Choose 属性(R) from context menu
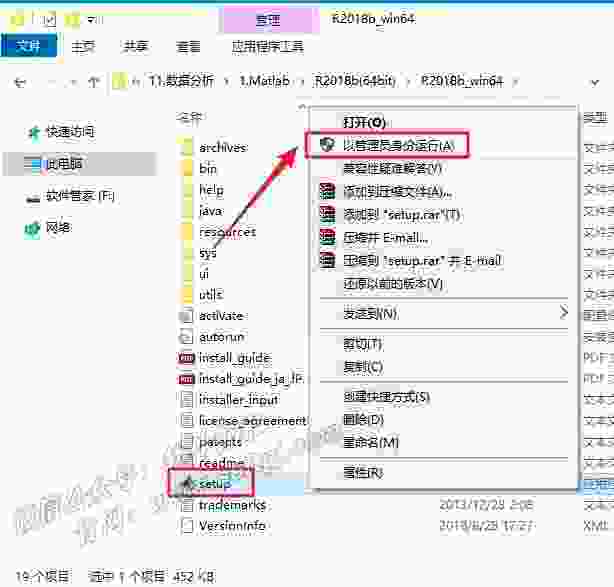614x587 pixels. pos(363,473)
